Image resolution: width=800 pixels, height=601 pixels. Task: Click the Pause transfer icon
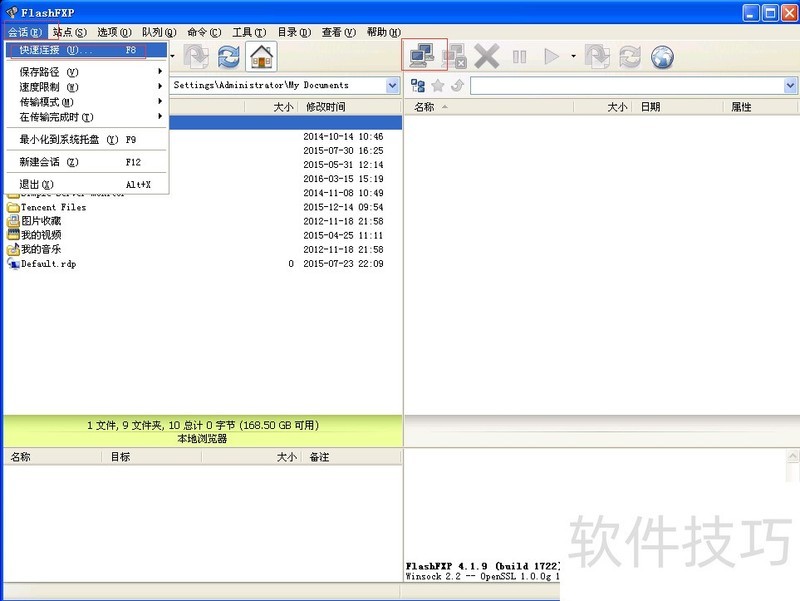(519, 57)
